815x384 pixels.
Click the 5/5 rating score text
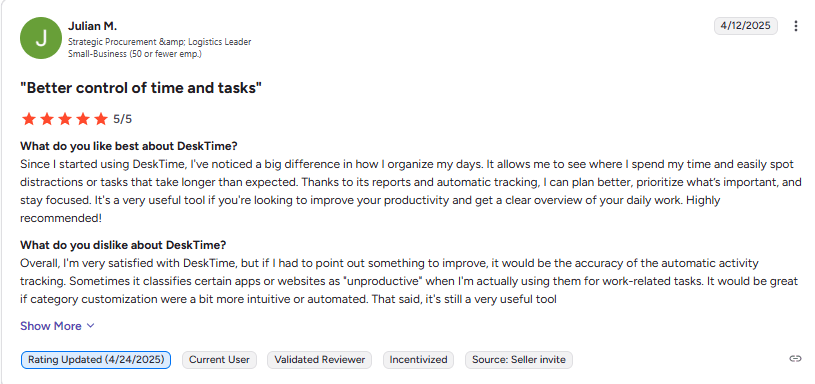click(123, 119)
